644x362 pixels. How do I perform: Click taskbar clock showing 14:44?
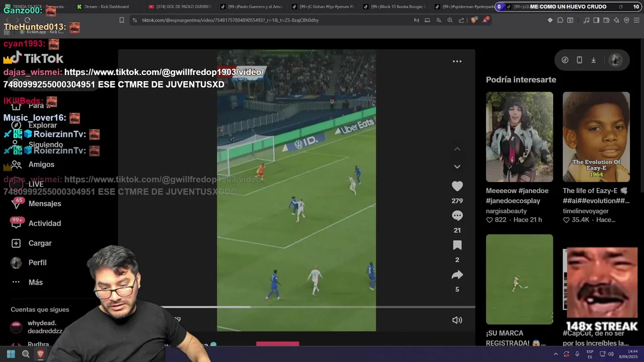click(x=628, y=354)
